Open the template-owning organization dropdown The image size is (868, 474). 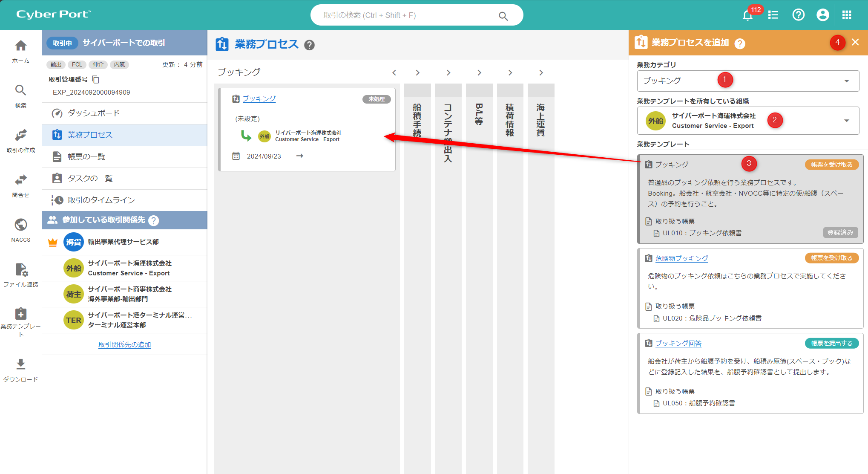[x=846, y=121]
